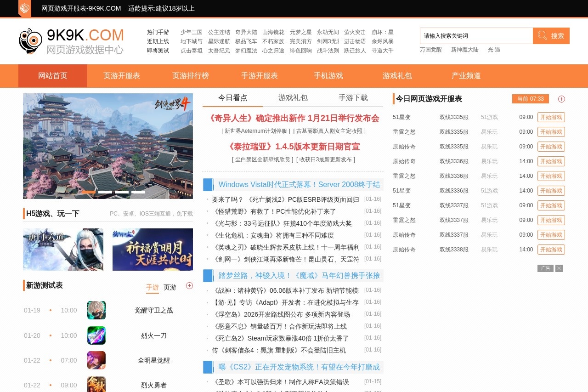Open 手游开服表 navigation item
Screen dimensions: 588x392
click(x=260, y=76)
